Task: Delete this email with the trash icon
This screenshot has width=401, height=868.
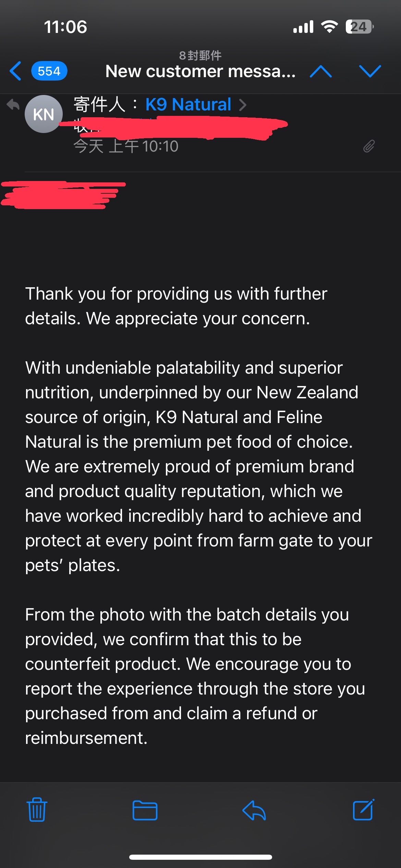Action: (37, 810)
